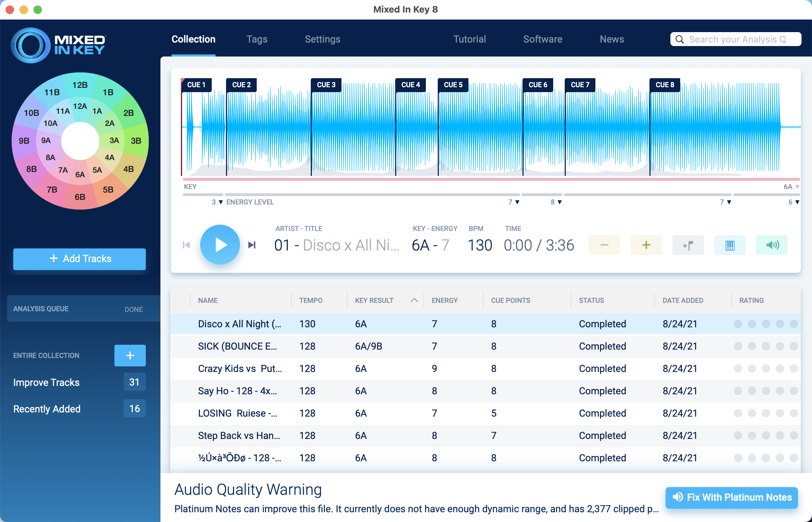Skip to the next track
Viewport: 812px width, 522px height.
coord(252,245)
